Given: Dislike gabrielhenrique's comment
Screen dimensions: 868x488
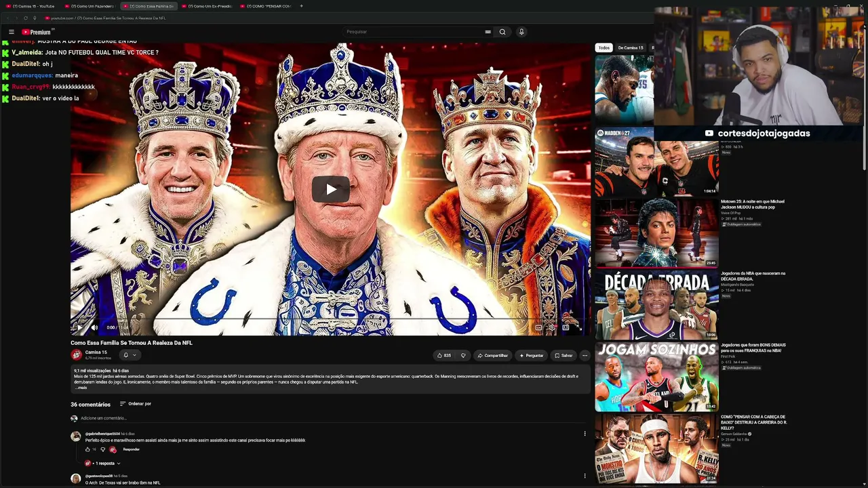Looking at the screenshot, I should coord(103,449).
